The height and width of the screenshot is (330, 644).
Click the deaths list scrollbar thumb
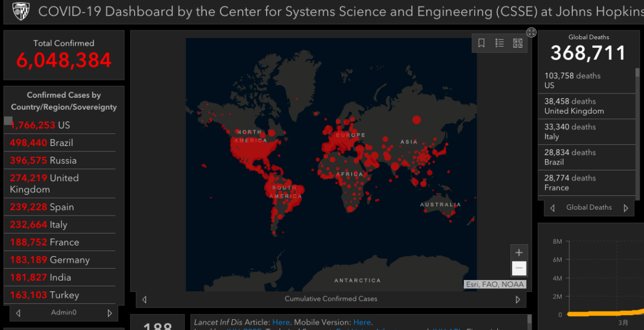click(637, 73)
